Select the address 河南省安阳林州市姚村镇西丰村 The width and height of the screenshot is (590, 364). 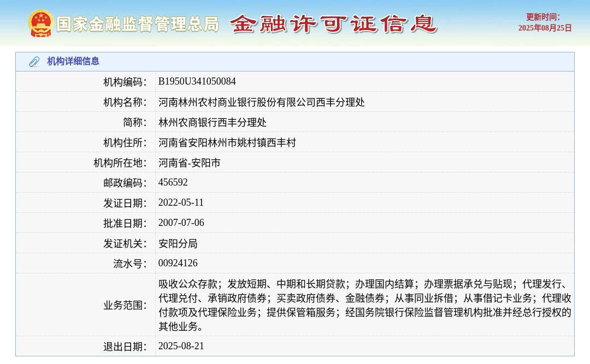(227, 142)
